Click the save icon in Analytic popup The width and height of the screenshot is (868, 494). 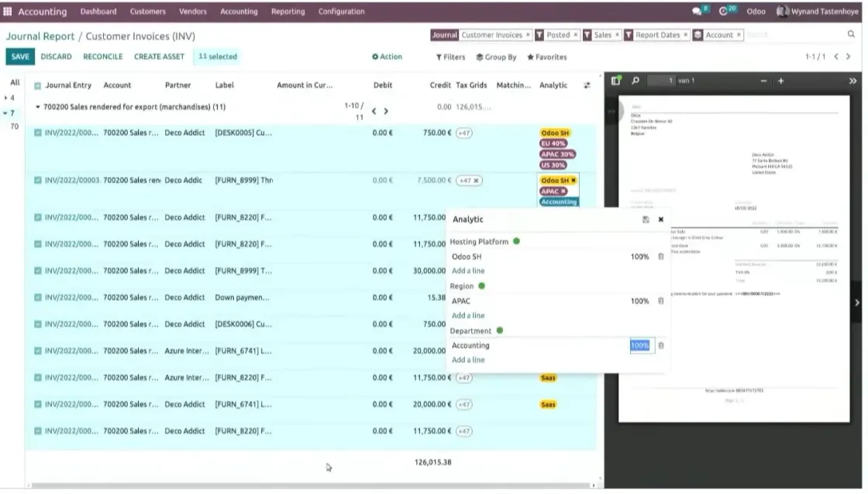[x=646, y=220]
